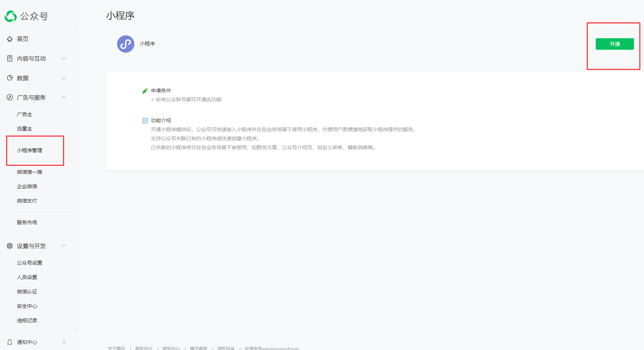Open 安全中心 under settings
The height and width of the screenshot is (350, 644).
pos(27,306)
